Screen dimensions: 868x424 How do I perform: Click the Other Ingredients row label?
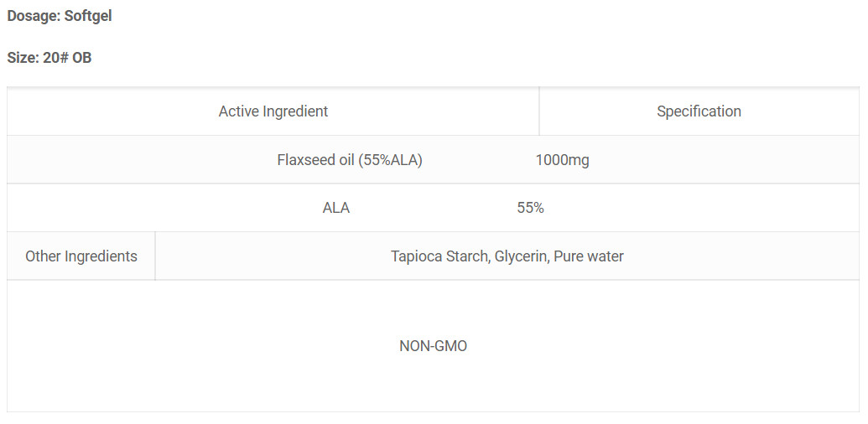click(x=81, y=256)
